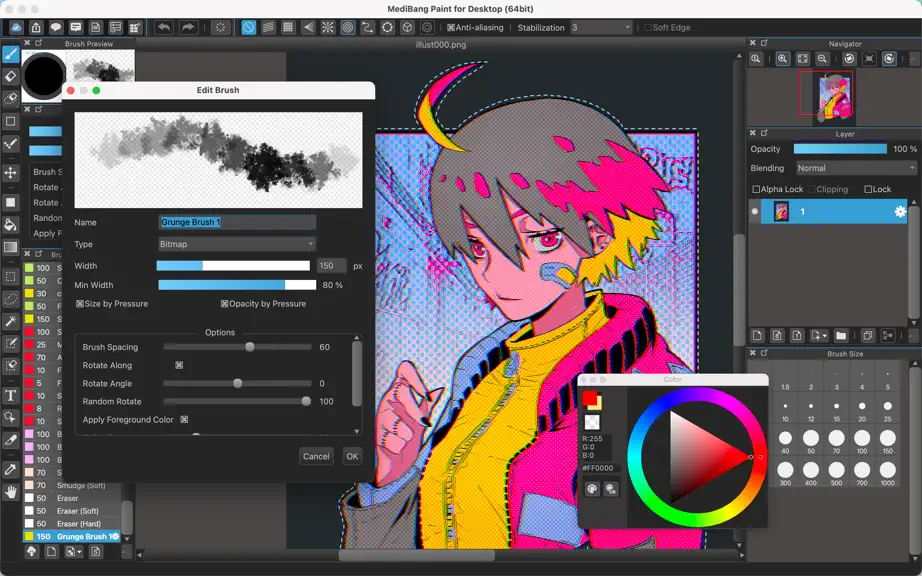
Task: Click Cancel in Edit Brush dialog
Action: pos(316,456)
